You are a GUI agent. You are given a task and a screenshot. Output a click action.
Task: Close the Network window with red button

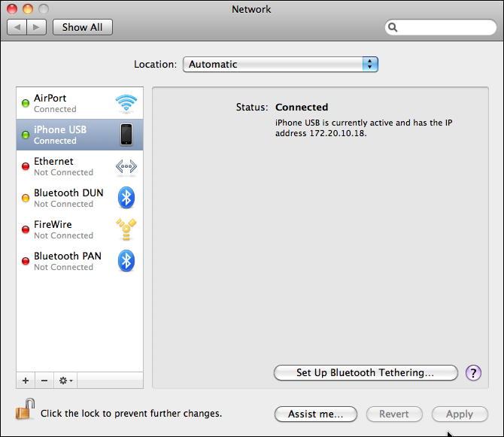click(x=12, y=9)
